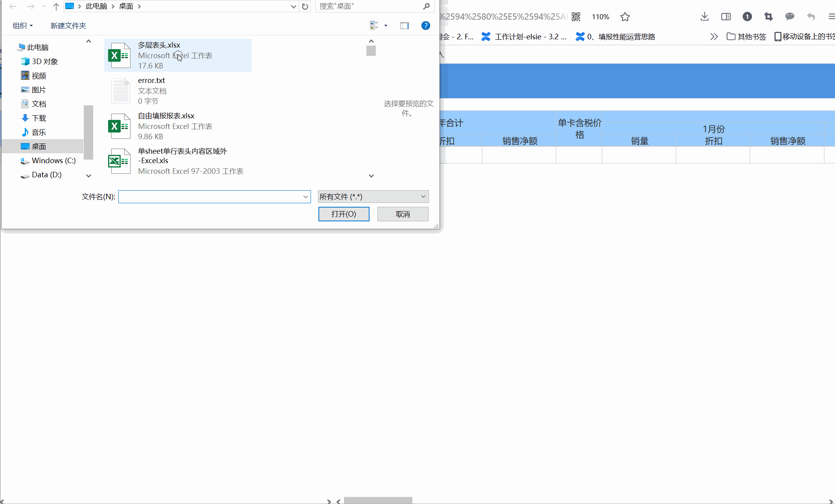Click the refresh folder icon
This screenshot has width=835, height=504.
(x=305, y=6)
